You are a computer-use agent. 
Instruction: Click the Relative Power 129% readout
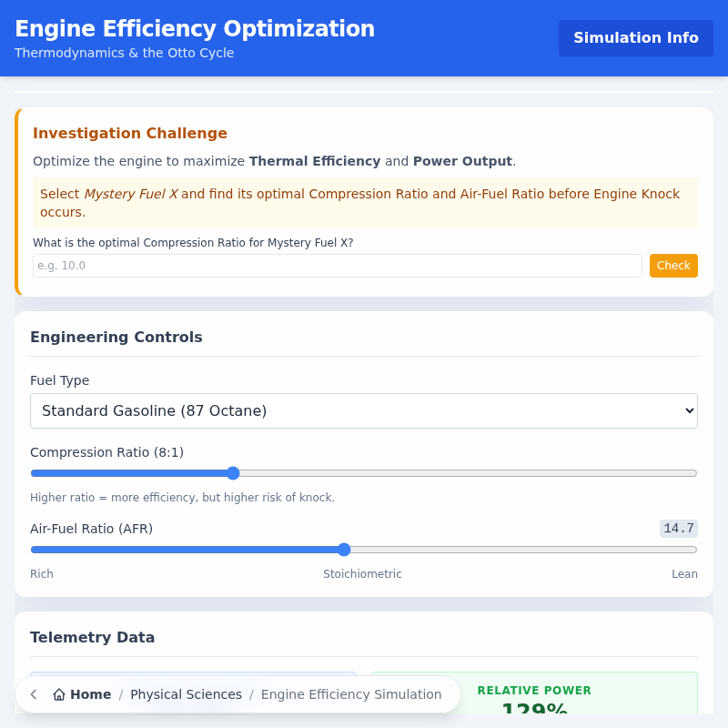pyautogui.click(x=534, y=701)
